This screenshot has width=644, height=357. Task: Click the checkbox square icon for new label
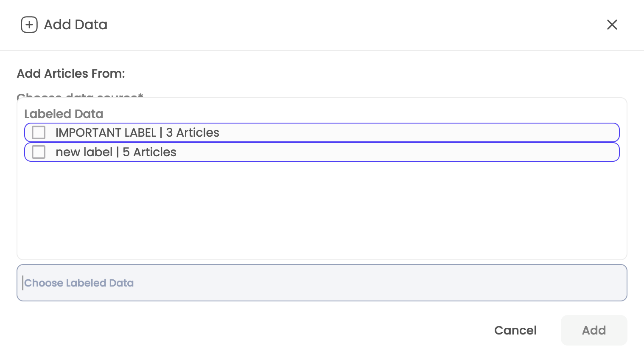(x=38, y=152)
